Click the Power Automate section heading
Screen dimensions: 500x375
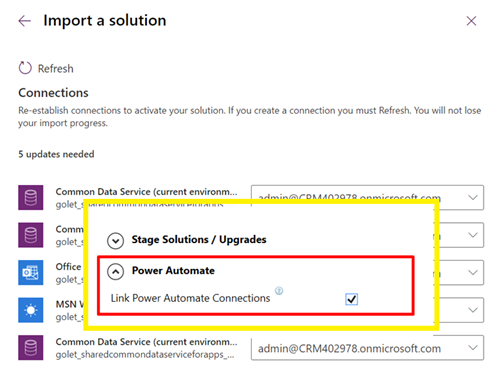click(x=173, y=270)
